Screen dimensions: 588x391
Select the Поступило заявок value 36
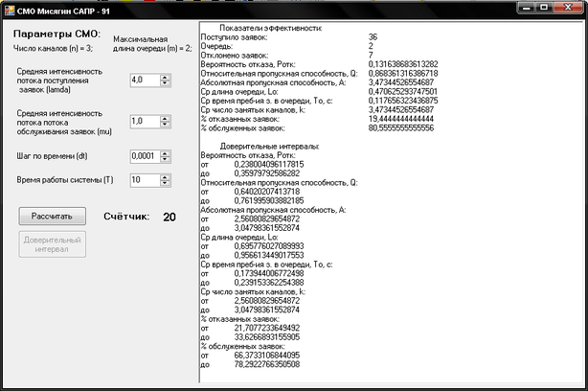tap(373, 36)
